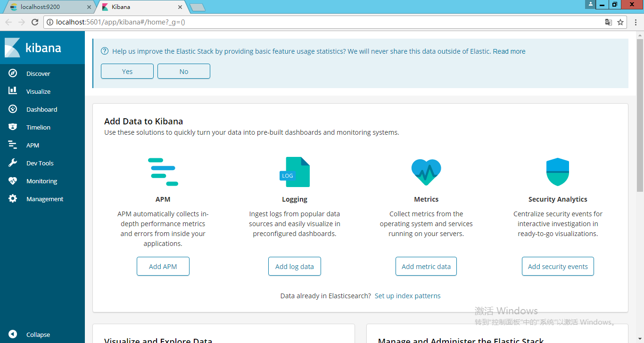Viewport: 644px width, 343px height.
Task: Click the APM card heading text
Action: click(x=163, y=199)
